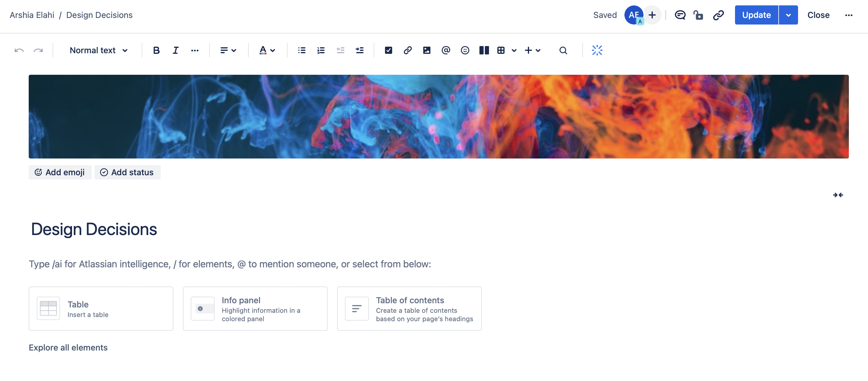This screenshot has width=868, height=381.
Task: Open find and replace search
Action: point(563,51)
